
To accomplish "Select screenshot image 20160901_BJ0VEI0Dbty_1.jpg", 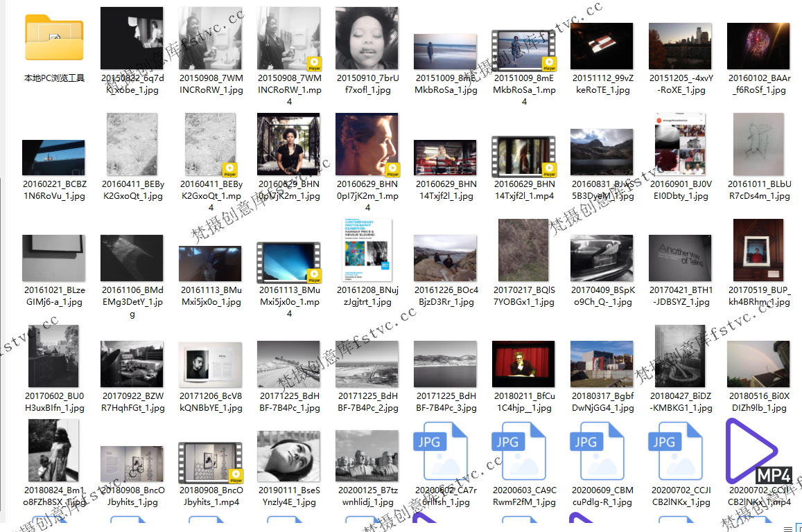I will (680, 144).
